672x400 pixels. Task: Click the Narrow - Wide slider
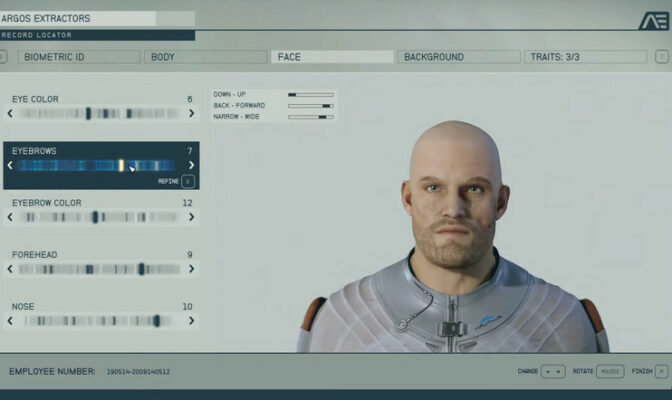pos(311,116)
